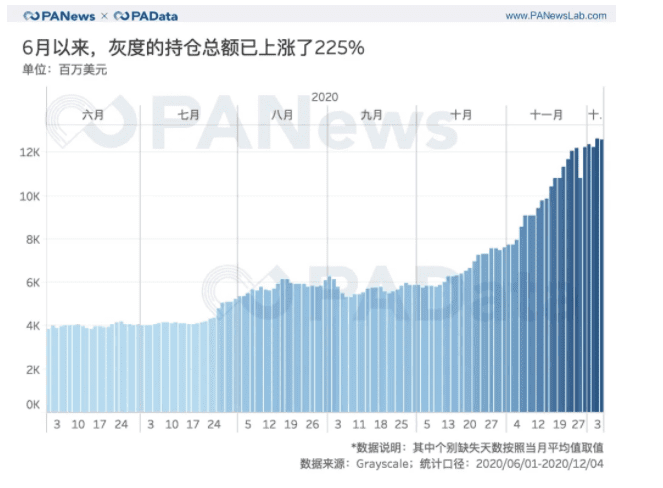
Task: Click the 0K y-axis label
Action: tap(33, 405)
